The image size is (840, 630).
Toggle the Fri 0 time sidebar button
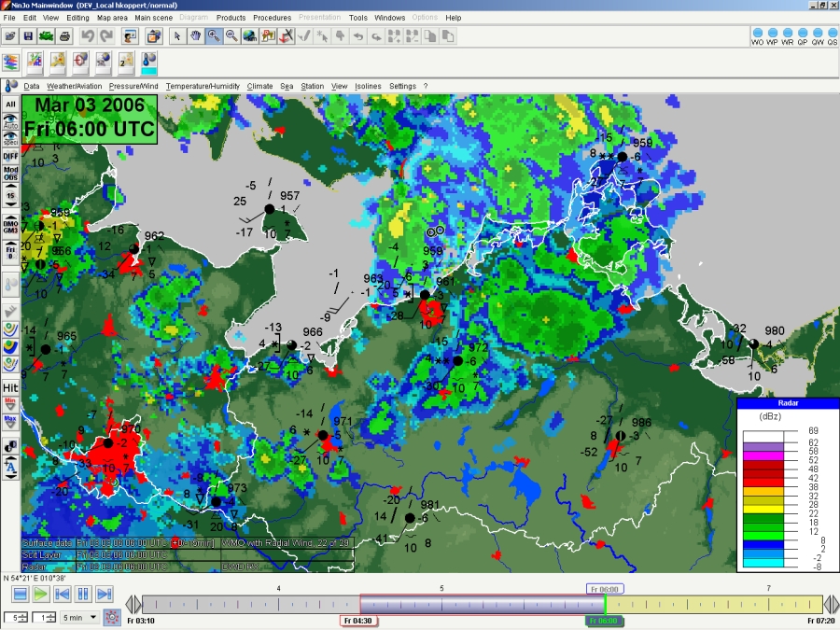click(10, 252)
